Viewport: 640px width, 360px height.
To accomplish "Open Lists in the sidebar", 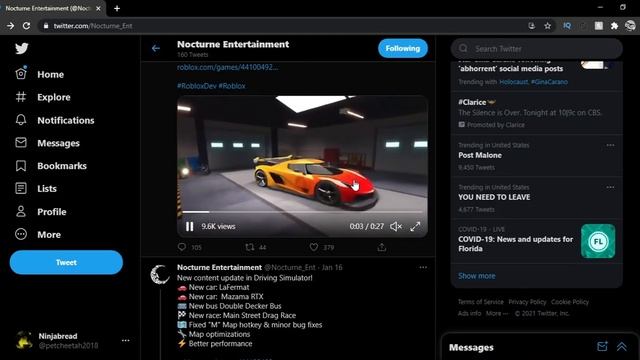I will click(36, 189).
